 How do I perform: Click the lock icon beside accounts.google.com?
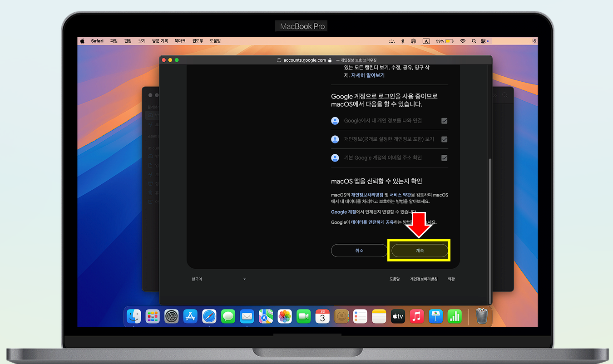(330, 60)
